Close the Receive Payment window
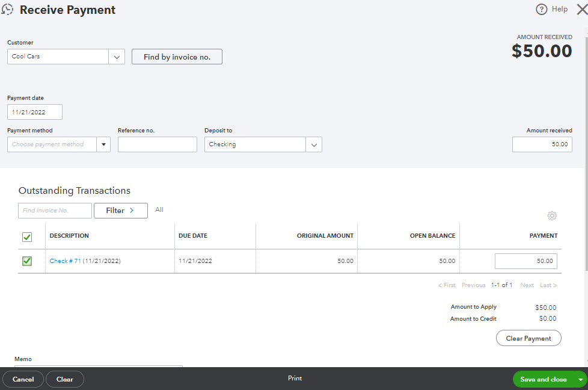Screen dimensions: 588x390 click(x=581, y=10)
